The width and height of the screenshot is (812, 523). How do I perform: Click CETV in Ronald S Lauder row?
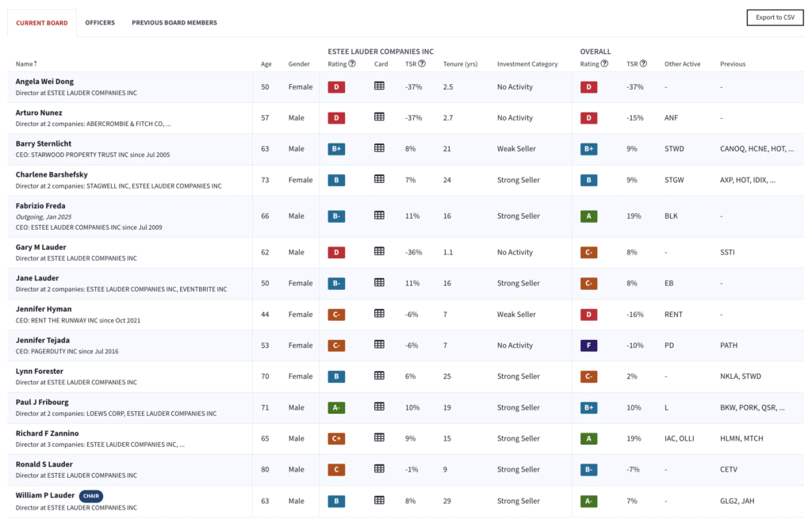pos(729,470)
